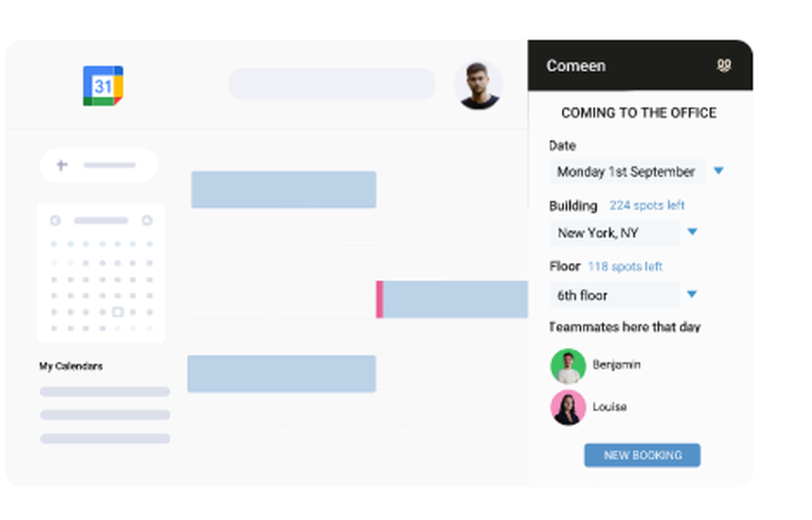Image resolution: width=812 pixels, height=520 pixels.
Task: Click the Create (+) button
Action: [60, 165]
